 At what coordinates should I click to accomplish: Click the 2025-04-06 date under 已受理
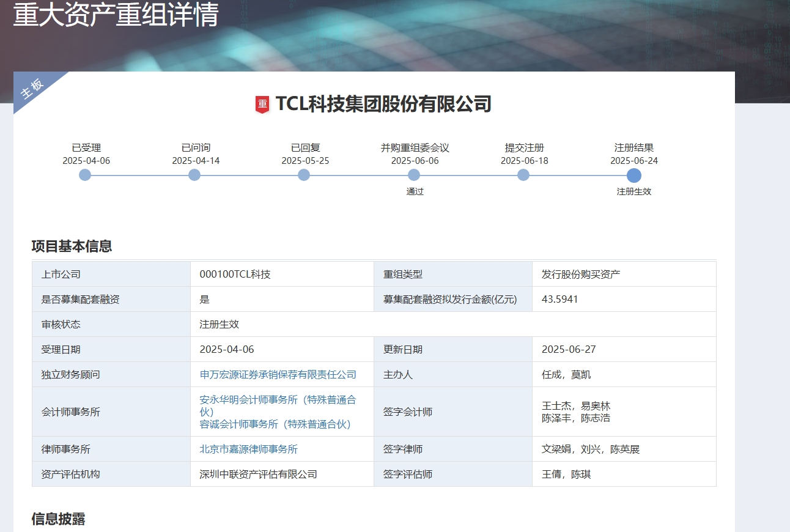tap(86, 161)
